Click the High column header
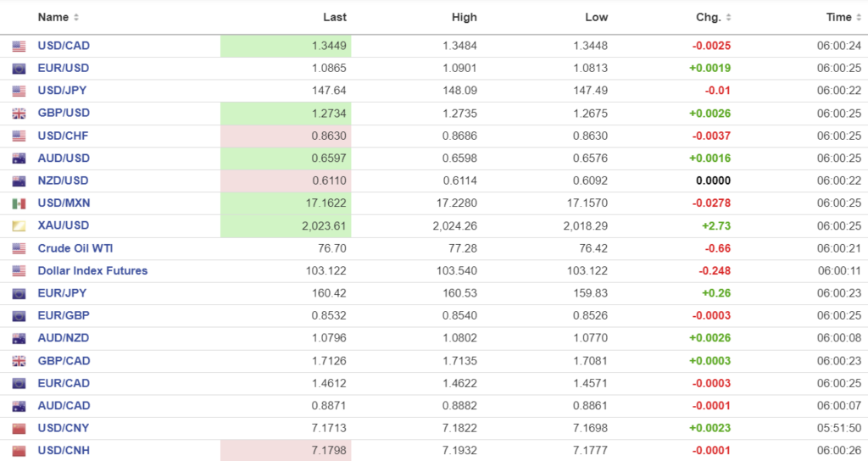The height and width of the screenshot is (461, 868). click(x=465, y=17)
